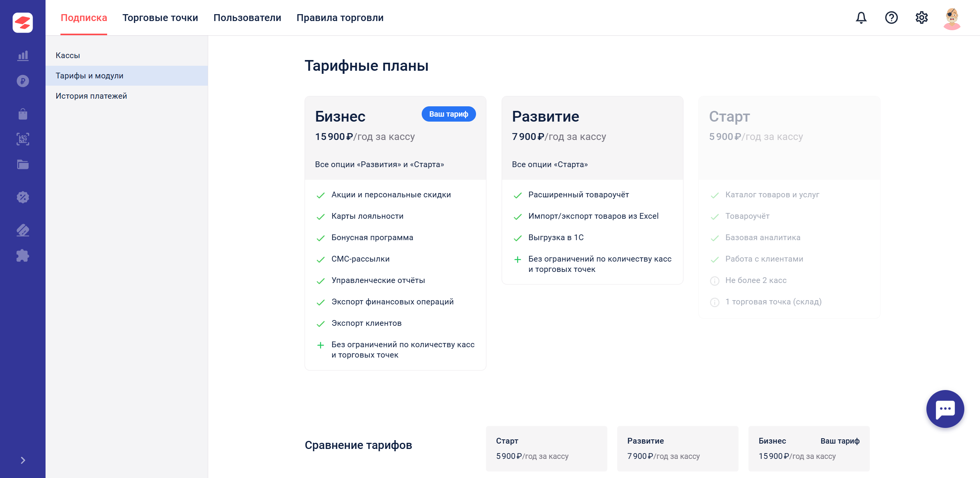
Task: Open the ruble payments sidebar icon
Action: [x=23, y=81]
